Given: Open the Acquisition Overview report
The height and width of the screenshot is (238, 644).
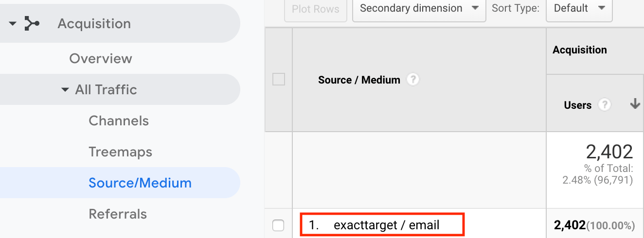Looking at the screenshot, I should click(101, 59).
